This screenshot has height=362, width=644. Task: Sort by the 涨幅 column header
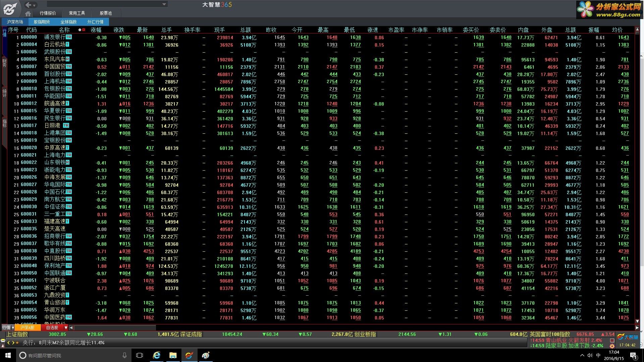96,30
